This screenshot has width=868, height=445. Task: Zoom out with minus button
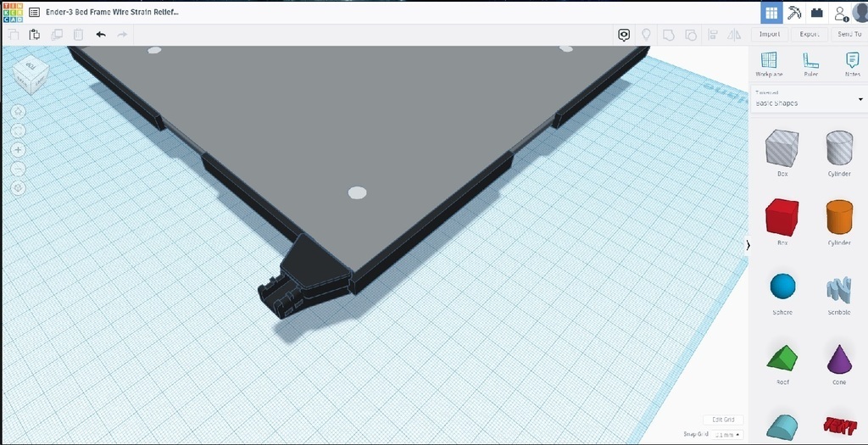(x=19, y=170)
